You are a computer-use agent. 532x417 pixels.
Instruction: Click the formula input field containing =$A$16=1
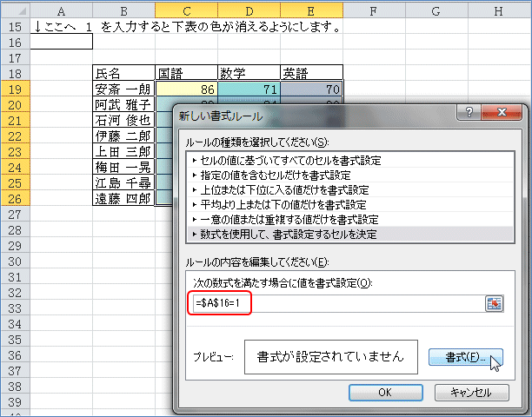pos(338,303)
